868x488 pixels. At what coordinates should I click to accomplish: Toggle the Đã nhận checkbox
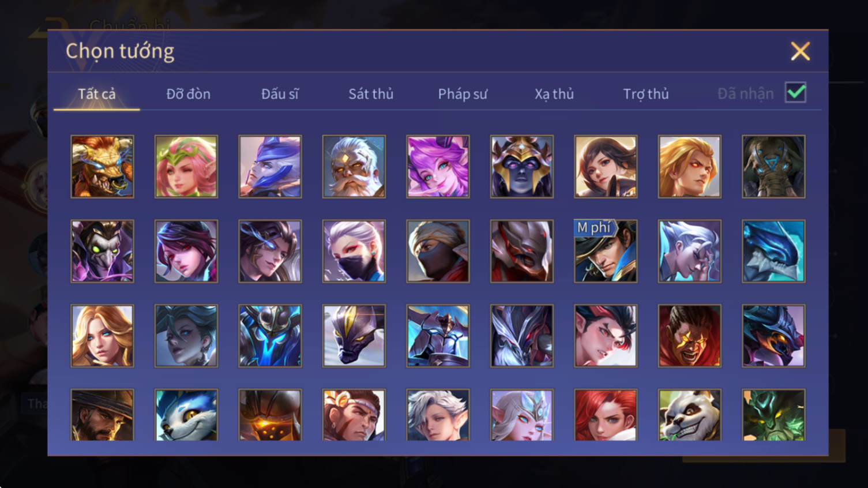[x=796, y=93]
